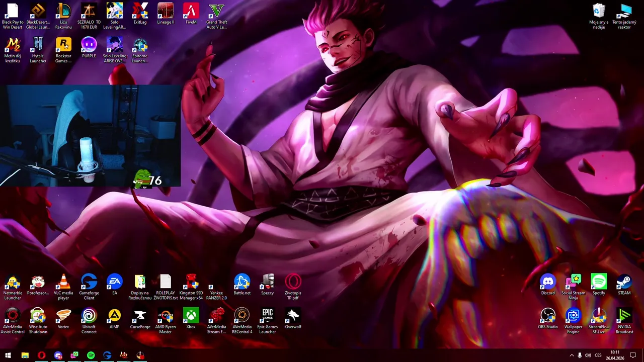Open AVerMedia Assist Central shortcut

[13, 321]
